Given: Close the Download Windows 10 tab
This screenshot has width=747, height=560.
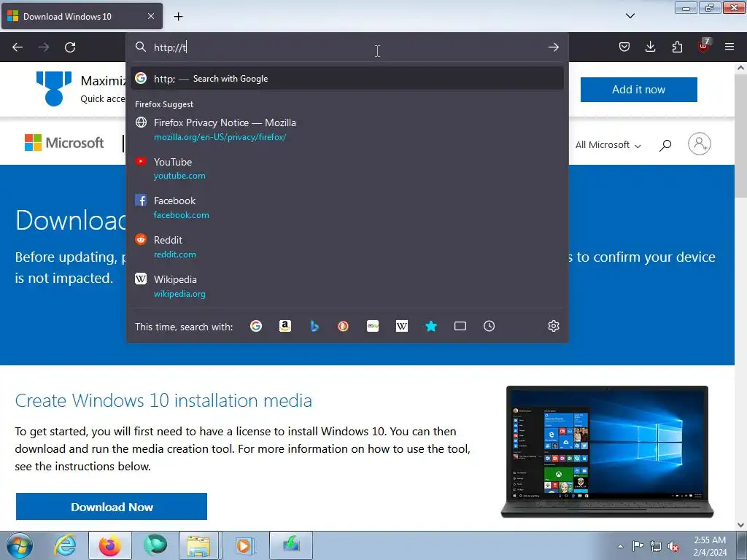Looking at the screenshot, I should pyautogui.click(x=150, y=16).
